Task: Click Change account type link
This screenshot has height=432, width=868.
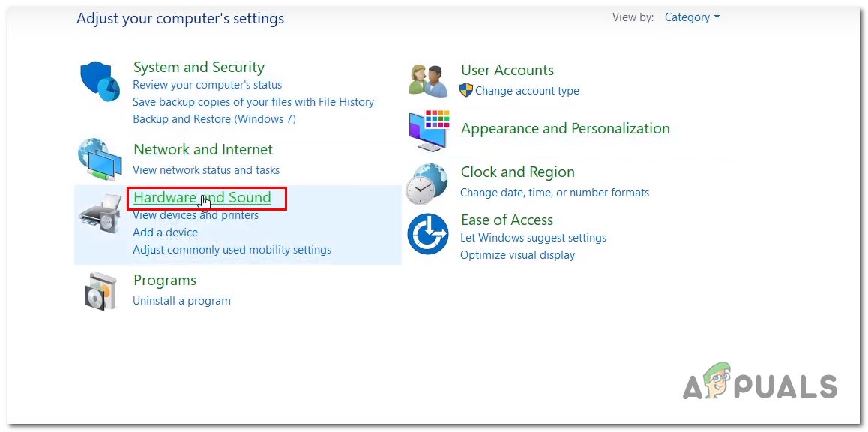Action: point(527,91)
